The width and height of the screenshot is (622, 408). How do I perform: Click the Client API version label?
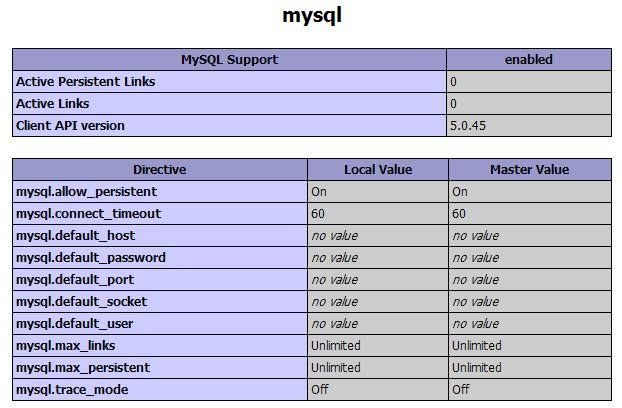coord(70,126)
